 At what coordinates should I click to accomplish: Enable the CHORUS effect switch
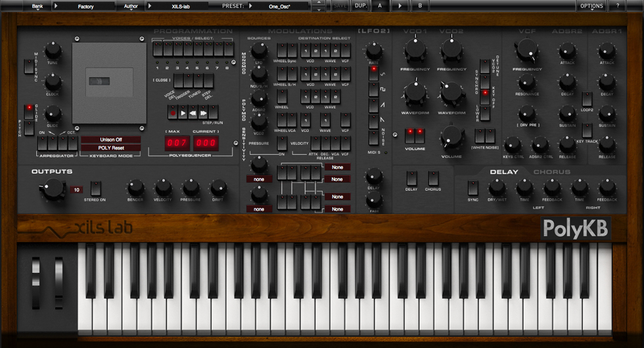[x=433, y=178]
